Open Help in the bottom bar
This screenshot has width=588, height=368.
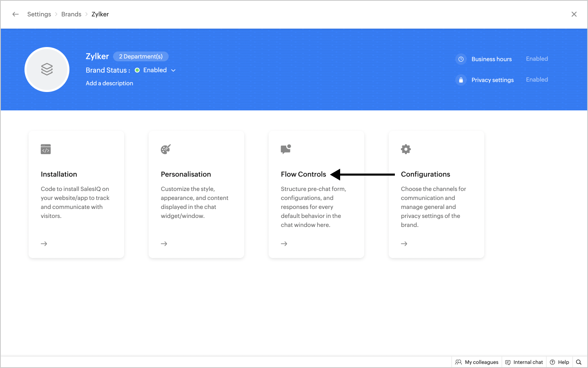click(x=559, y=362)
